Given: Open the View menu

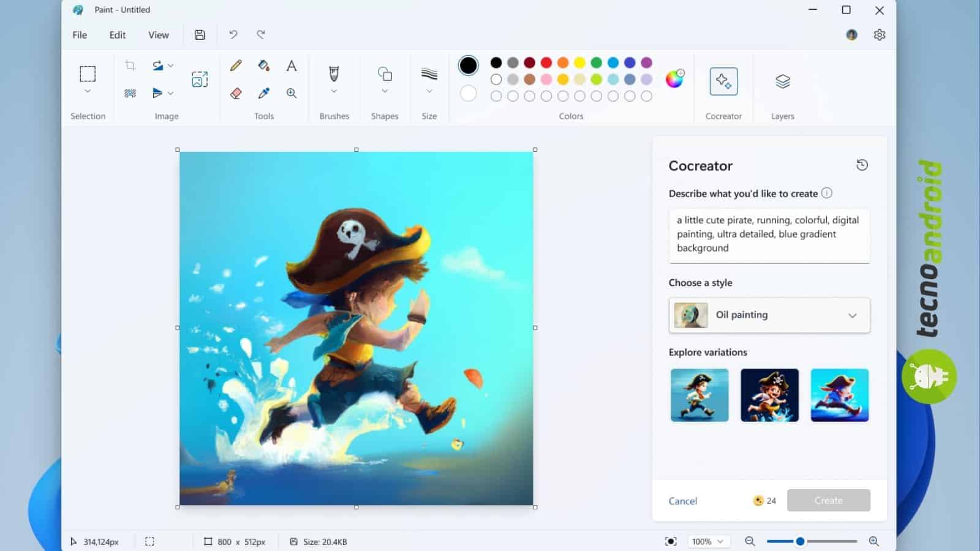Looking at the screenshot, I should (x=158, y=35).
